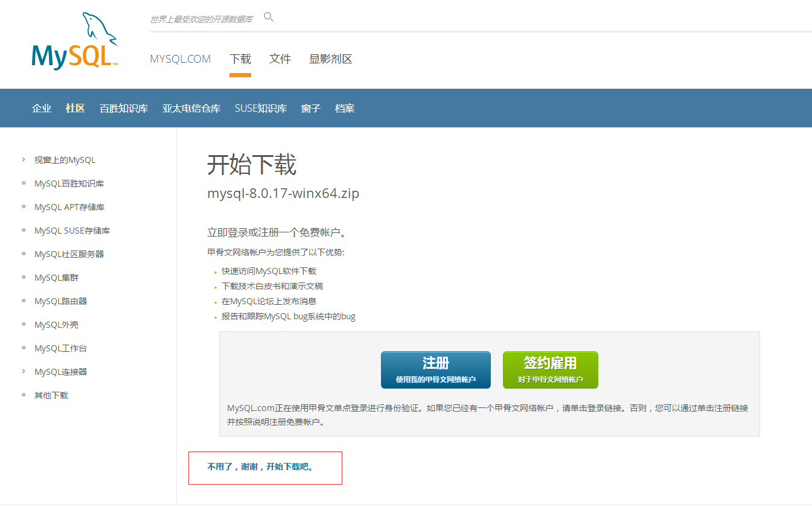Click the 在MySQL论坛上发布消息 bullet text
This screenshot has width=812, height=507.
point(269,301)
